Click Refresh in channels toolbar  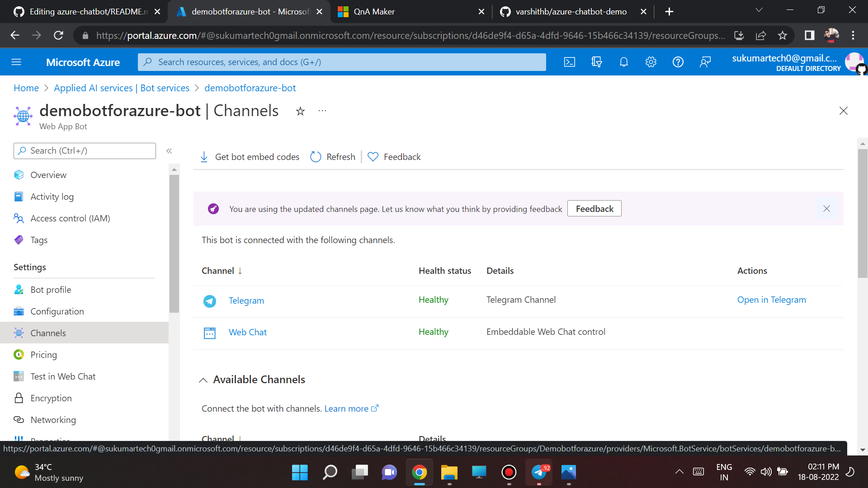[333, 157]
